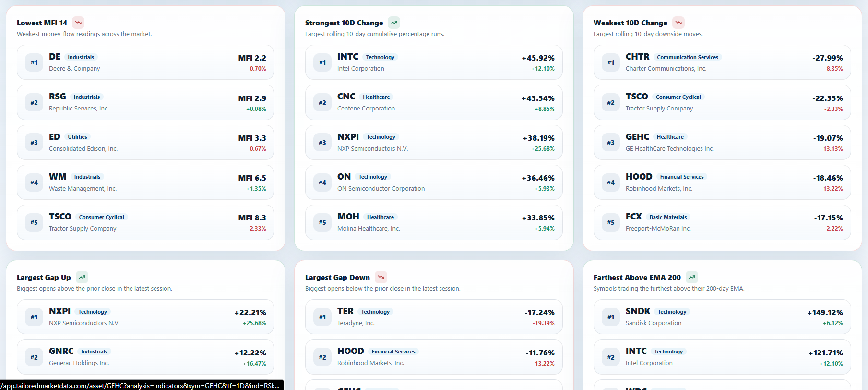Click the Farthest Above EMA 200 heading
The image size is (868, 390).
[637, 277]
